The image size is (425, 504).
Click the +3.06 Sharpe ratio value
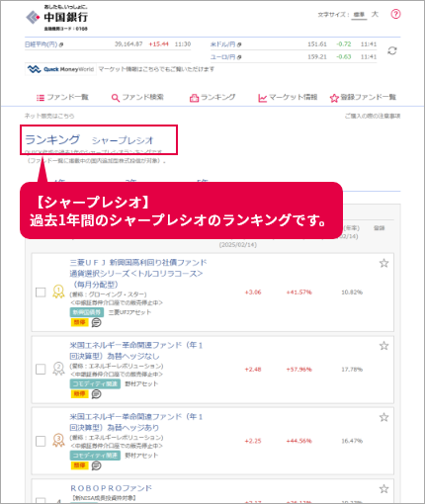253,293
